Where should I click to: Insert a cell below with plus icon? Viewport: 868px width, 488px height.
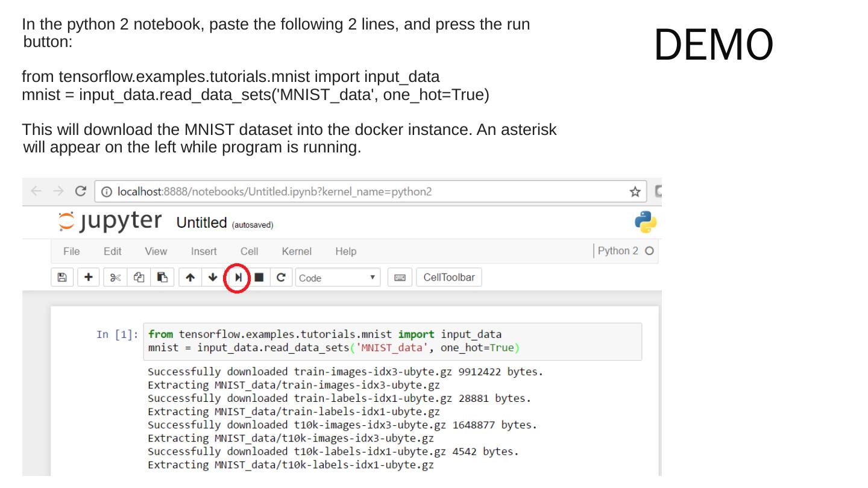89,278
